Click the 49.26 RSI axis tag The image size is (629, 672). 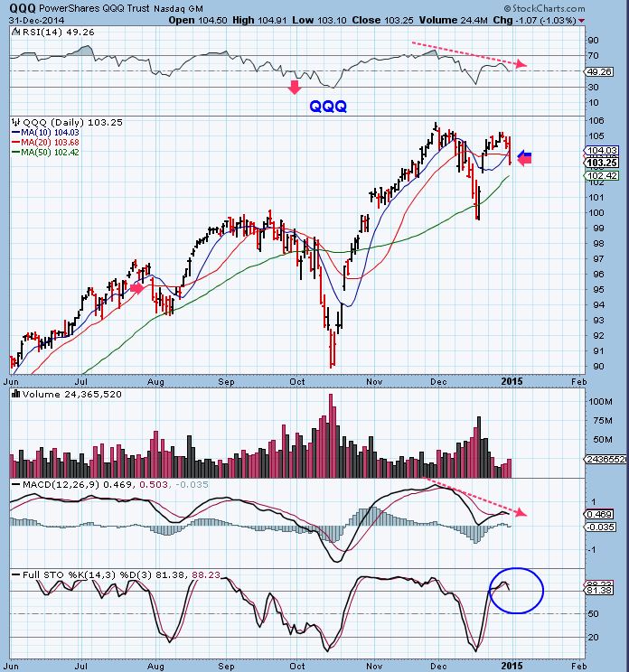(x=599, y=71)
